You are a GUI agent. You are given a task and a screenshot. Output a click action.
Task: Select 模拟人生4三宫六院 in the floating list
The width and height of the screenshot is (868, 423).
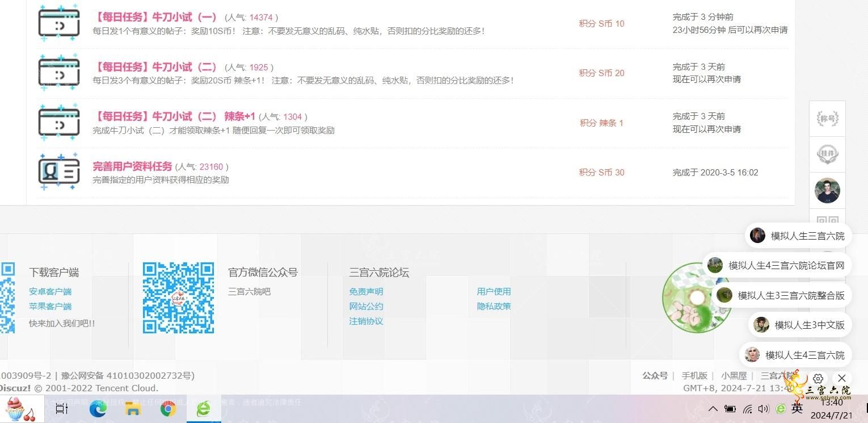[795, 355]
